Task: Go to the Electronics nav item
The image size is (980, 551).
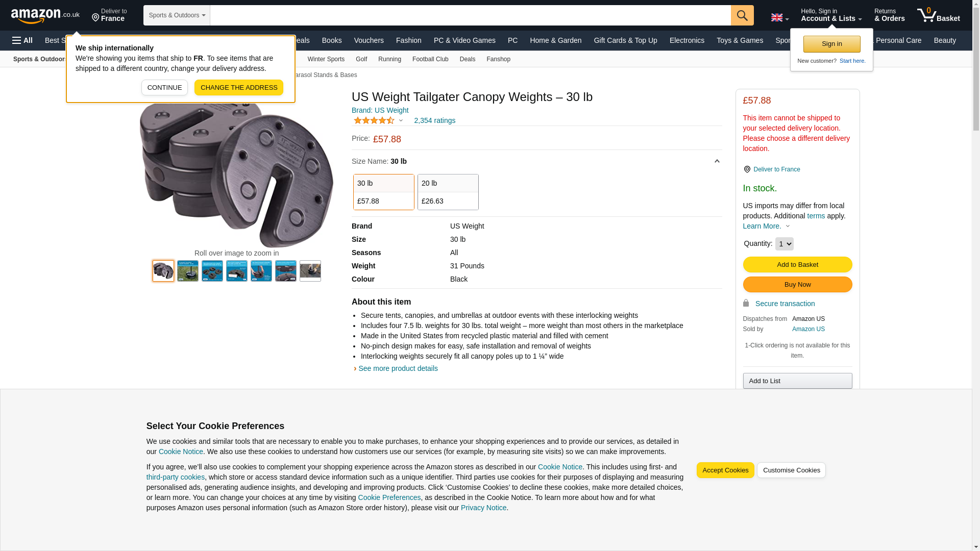Action: (687, 40)
